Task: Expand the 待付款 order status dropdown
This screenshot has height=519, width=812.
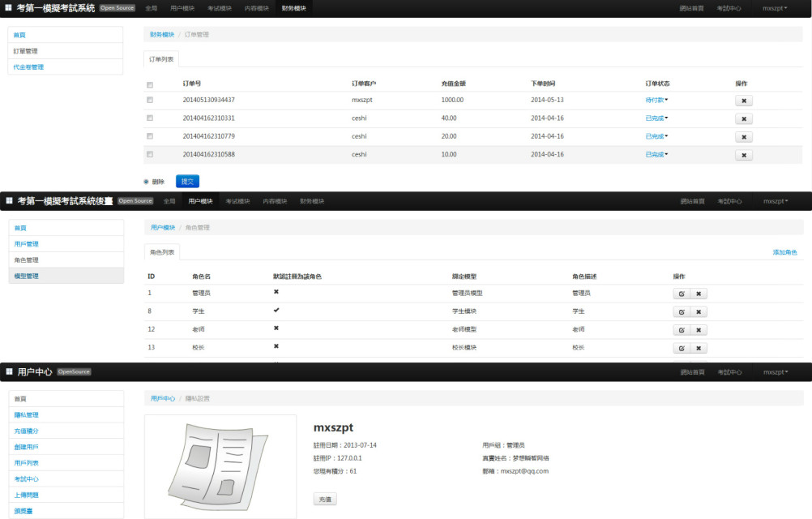Action: point(656,100)
